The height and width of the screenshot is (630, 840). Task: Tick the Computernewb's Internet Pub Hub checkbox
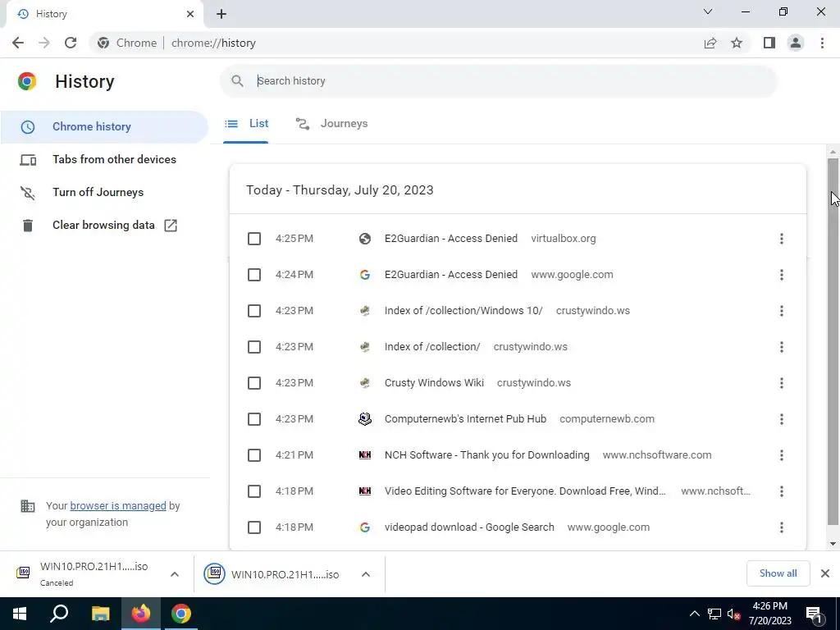click(254, 419)
